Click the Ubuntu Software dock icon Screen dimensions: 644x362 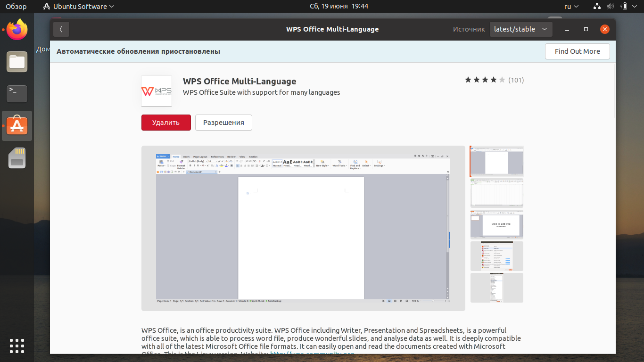click(x=17, y=126)
